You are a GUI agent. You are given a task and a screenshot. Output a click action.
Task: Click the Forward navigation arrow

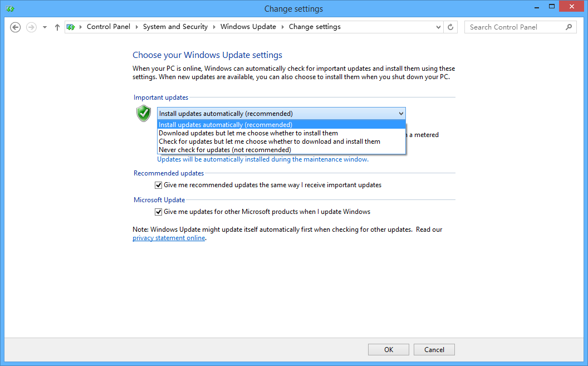pos(31,27)
